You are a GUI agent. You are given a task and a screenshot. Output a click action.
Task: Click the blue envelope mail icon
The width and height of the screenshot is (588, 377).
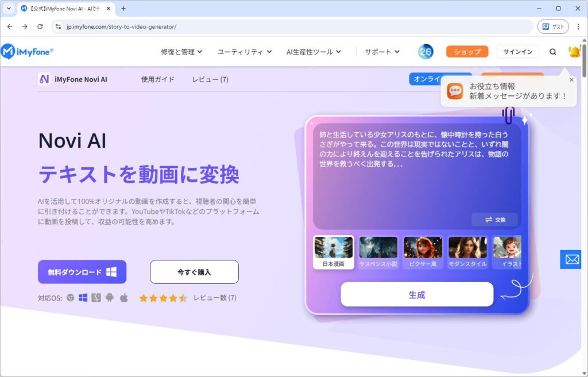572,259
